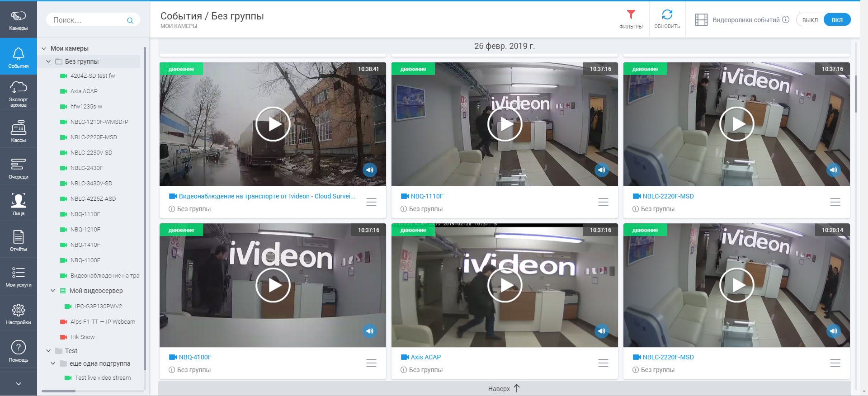This screenshot has width=868, height=396.
Task: Collapse the еще одна подгруппа folder
Action: pyautogui.click(x=53, y=363)
